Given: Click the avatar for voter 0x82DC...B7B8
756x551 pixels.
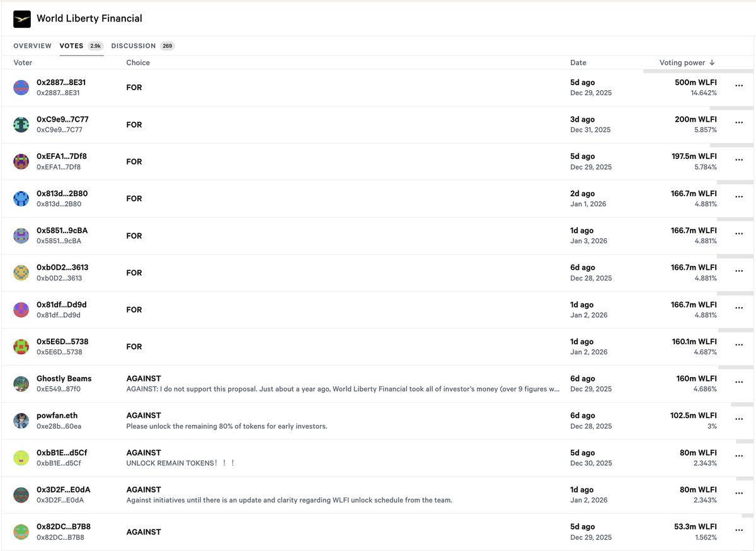Looking at the screenshot, I should [20, 531].
